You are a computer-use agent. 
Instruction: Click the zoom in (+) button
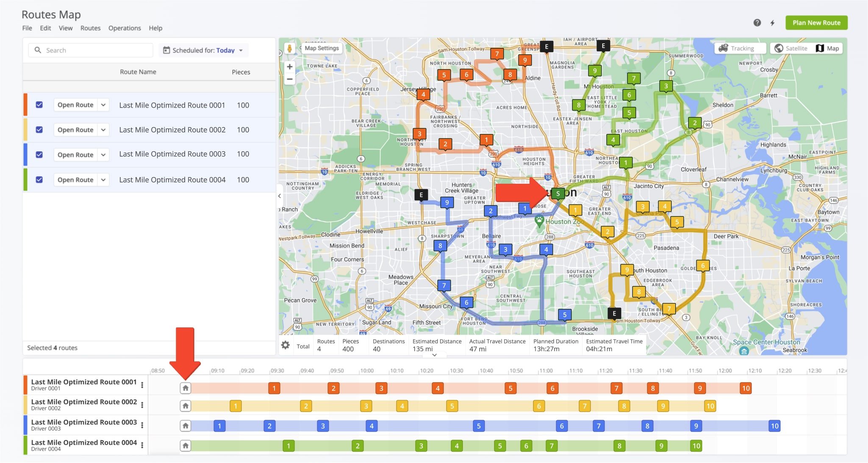290,66
